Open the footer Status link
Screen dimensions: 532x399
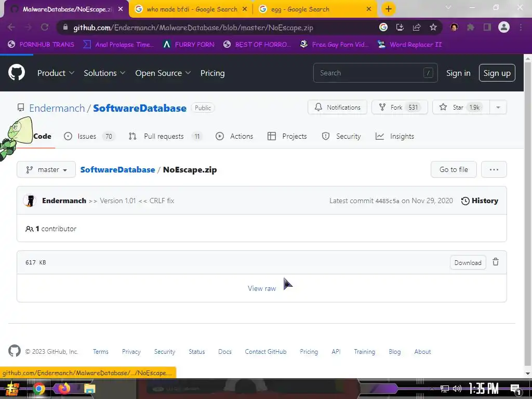pyautogui.click(x=197, y=352)
